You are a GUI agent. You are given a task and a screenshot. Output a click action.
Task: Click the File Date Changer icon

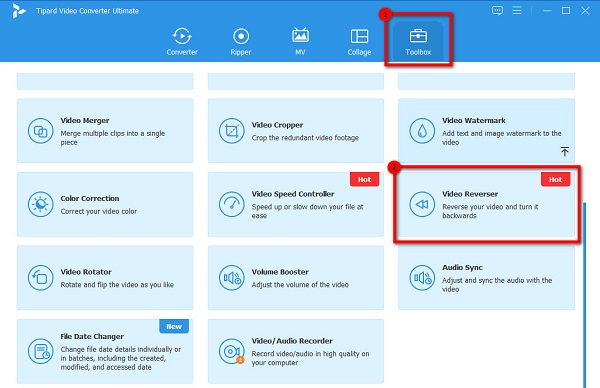click(40, 351)
